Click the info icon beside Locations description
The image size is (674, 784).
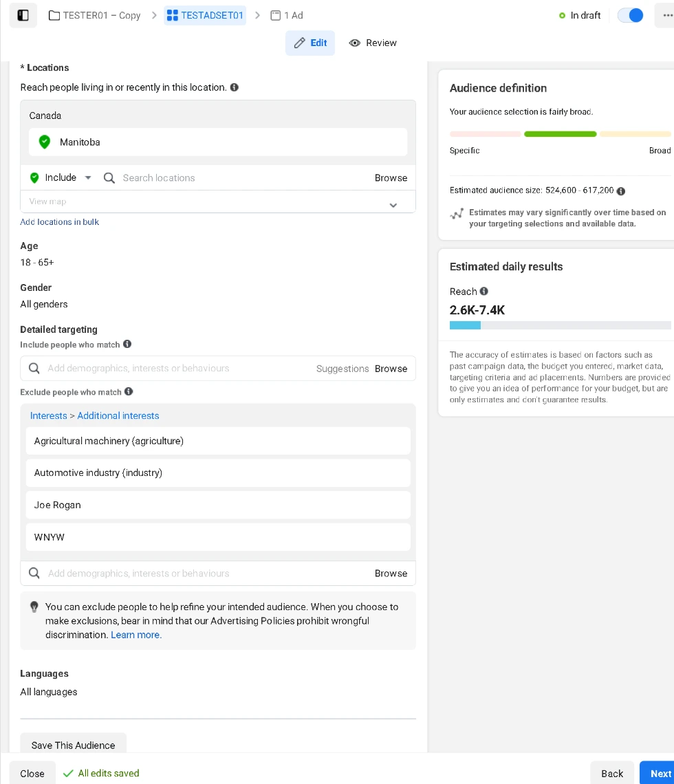pos(234,87)
